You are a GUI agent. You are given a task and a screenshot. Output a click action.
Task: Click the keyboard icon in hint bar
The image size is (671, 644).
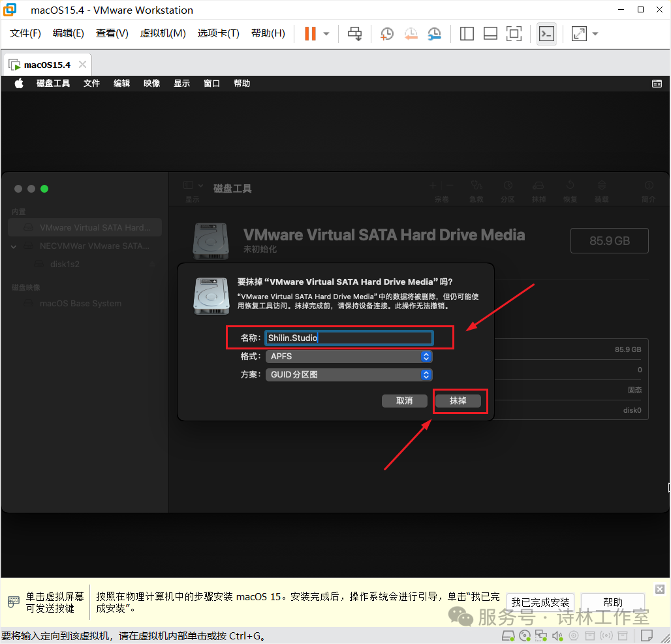[x=14, y=602]
